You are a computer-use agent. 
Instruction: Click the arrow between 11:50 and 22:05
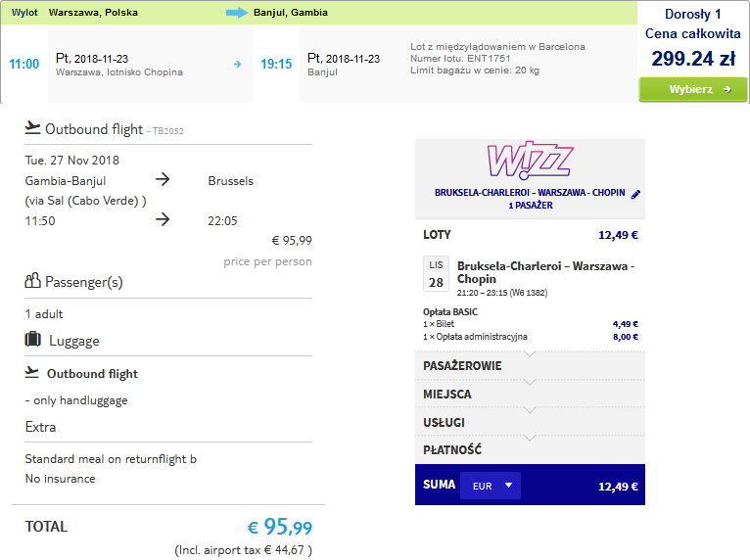tap(163, 219)
